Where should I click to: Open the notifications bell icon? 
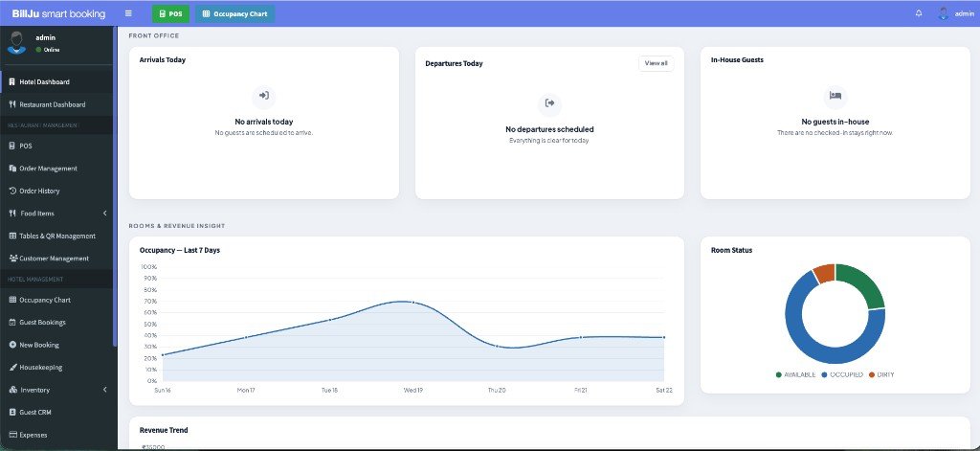(x=919, y=13)
